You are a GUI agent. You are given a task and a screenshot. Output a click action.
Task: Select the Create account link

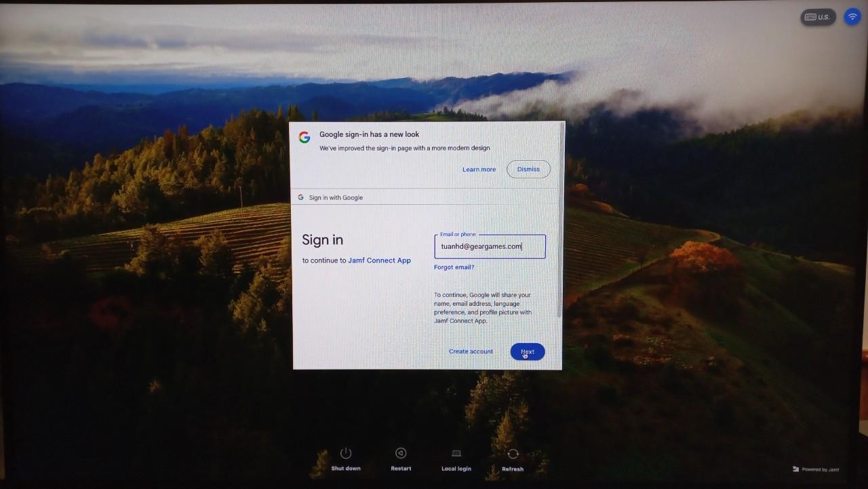(x=471, y=351)
